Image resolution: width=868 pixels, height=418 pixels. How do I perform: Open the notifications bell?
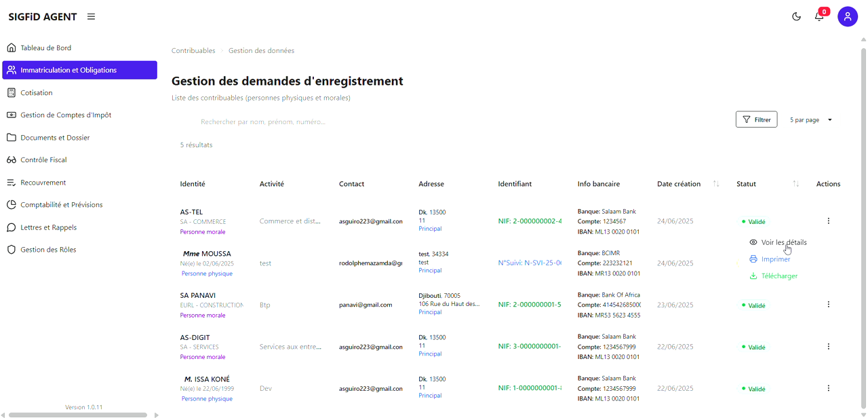tap(819, 17)
